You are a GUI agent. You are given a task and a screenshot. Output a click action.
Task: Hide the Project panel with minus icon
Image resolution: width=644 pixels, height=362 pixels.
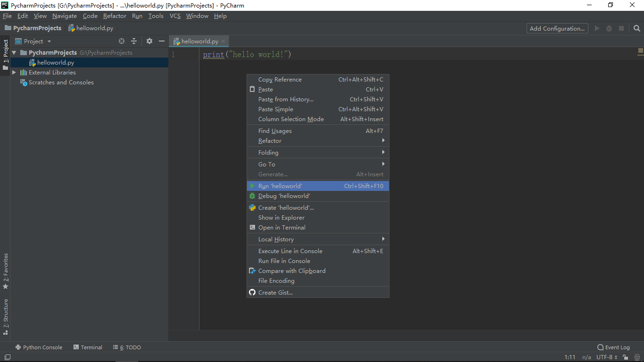point(162,41)
